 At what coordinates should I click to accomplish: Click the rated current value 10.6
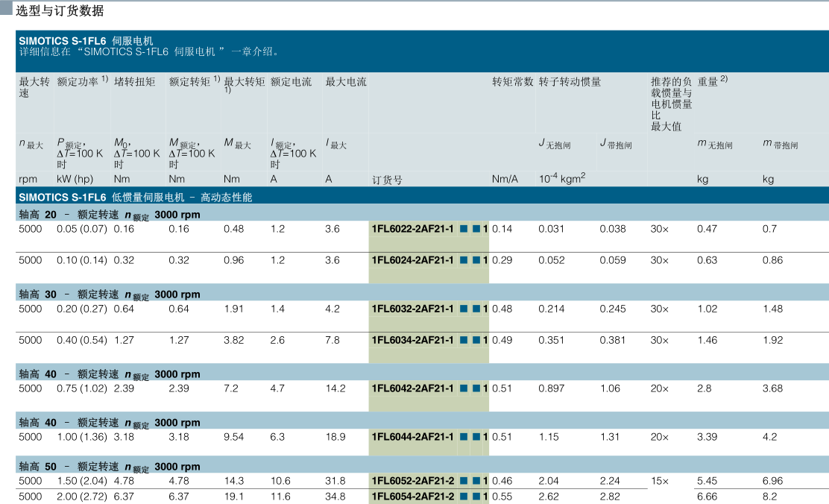click(x=280, y=481)
